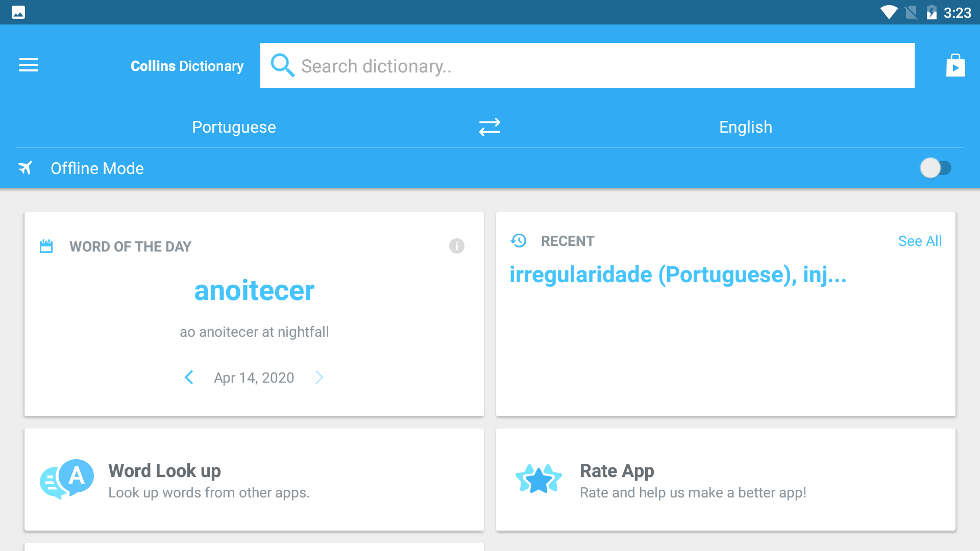Click the Word of the Day calendar icon
The width and height of the screenshot is (980, 551).
pos(46,246)
